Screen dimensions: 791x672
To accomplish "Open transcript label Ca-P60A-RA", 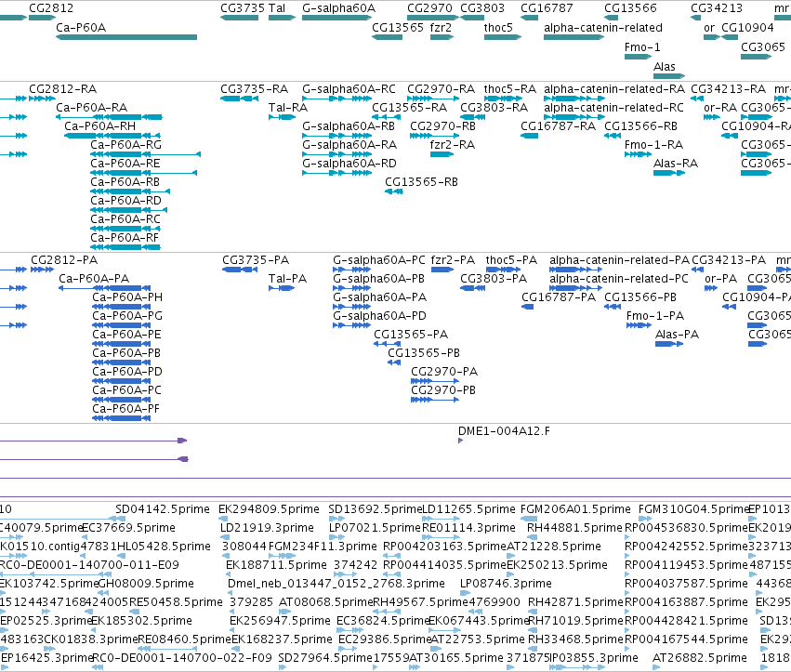I will pos(91,108).
